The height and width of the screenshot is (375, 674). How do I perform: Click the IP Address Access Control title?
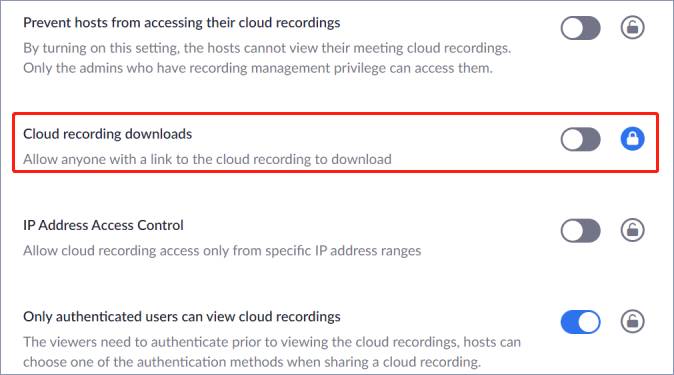pyautogui.click(x=103, y=225)
